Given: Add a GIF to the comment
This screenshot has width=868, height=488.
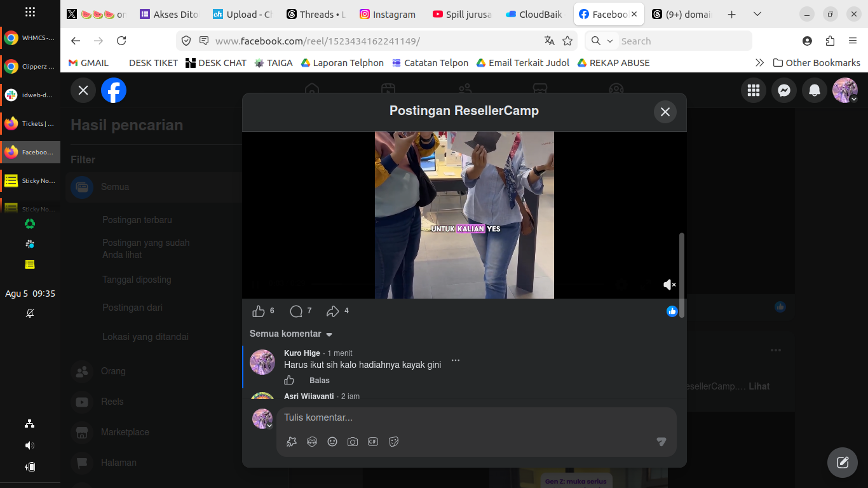Looking at the screenshot, I should 373,442.
